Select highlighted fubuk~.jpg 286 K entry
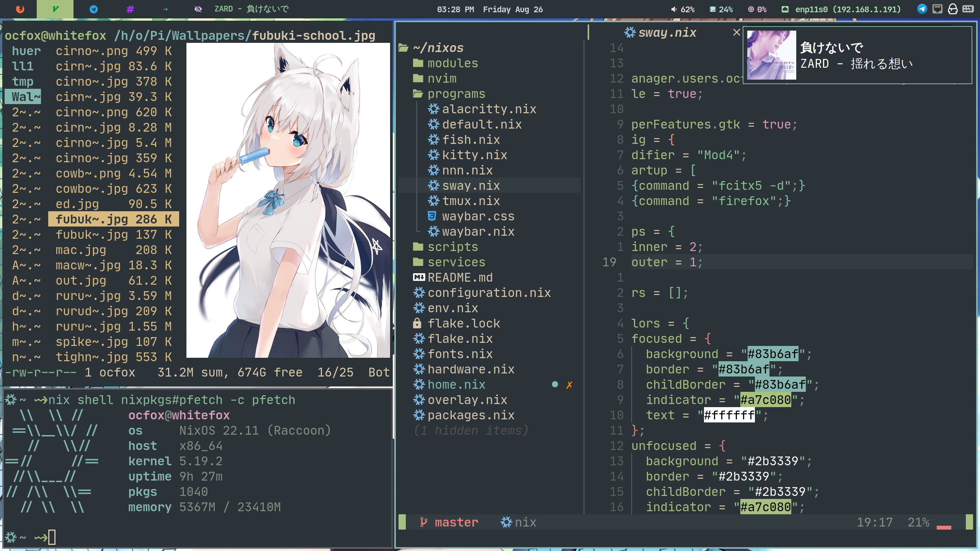Screen dimensions: 980x551 (114, 219)
